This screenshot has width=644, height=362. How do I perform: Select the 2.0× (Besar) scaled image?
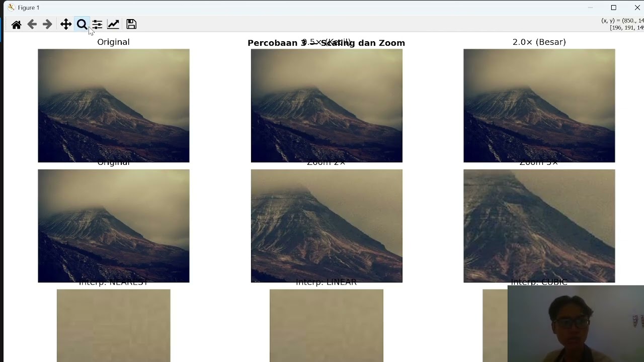(x=539, y=106)
